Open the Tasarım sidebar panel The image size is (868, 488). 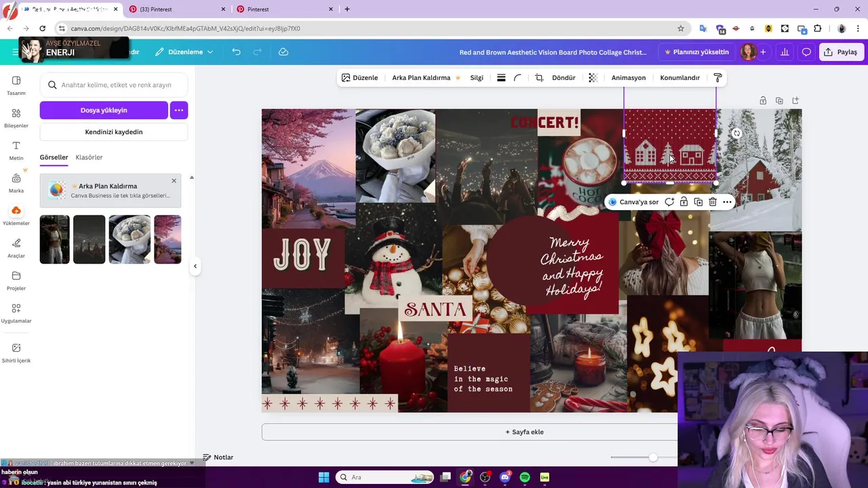click(x=16, y=85)
